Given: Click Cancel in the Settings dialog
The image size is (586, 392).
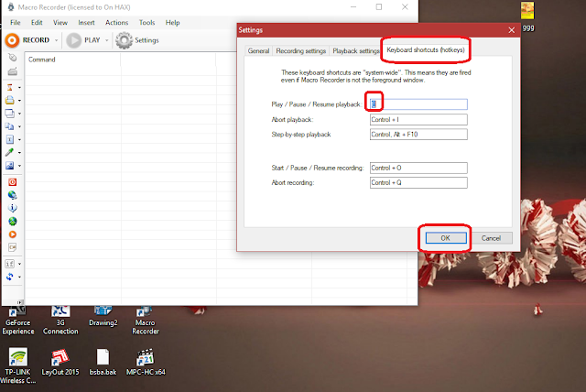Looking at the screenshot, I should pyautogui.click(x=491, y=238).
